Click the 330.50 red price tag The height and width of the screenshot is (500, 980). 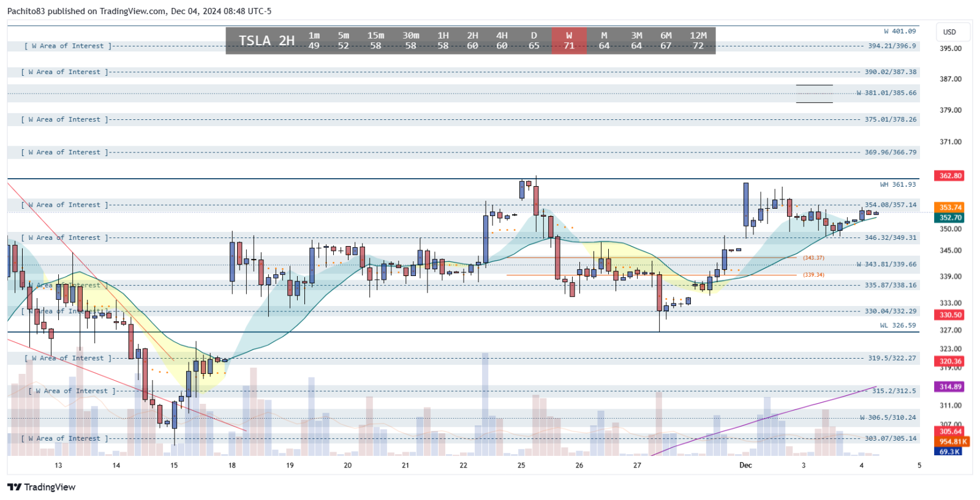pyautogui.click(x=950, y=315)
